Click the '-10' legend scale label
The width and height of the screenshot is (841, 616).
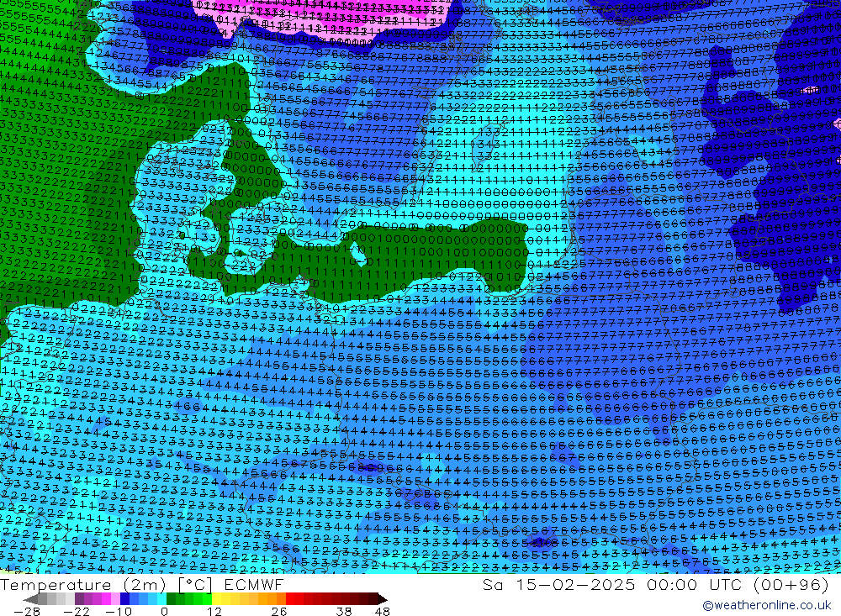(x=119, y=611)
